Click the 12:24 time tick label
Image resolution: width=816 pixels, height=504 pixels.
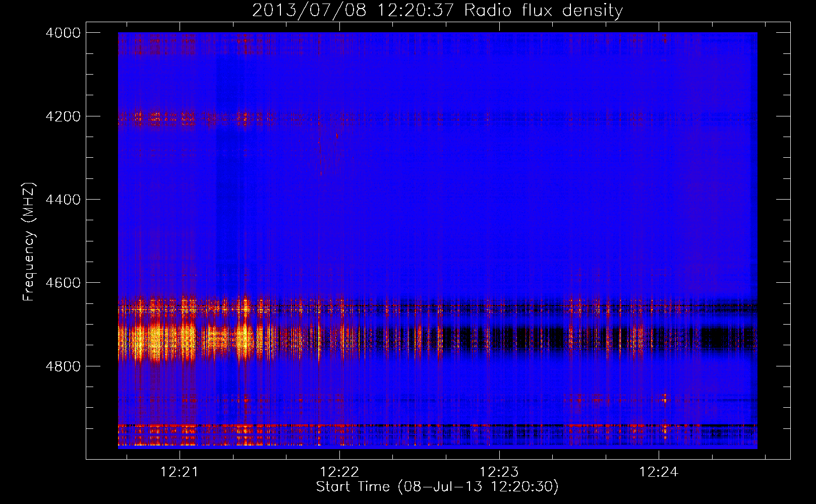659,472
